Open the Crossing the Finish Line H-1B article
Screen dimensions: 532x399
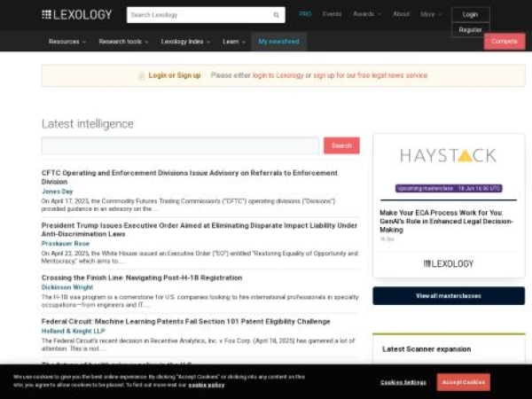(x=142, y=278)
